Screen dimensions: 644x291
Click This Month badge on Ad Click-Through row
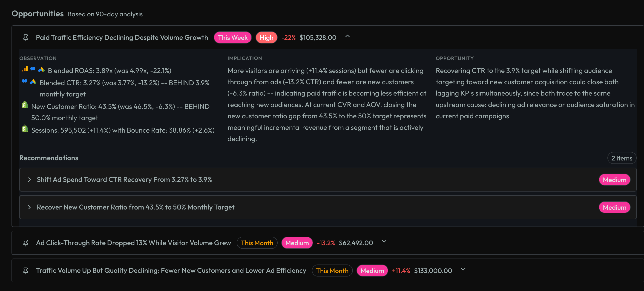pos(257,243)
